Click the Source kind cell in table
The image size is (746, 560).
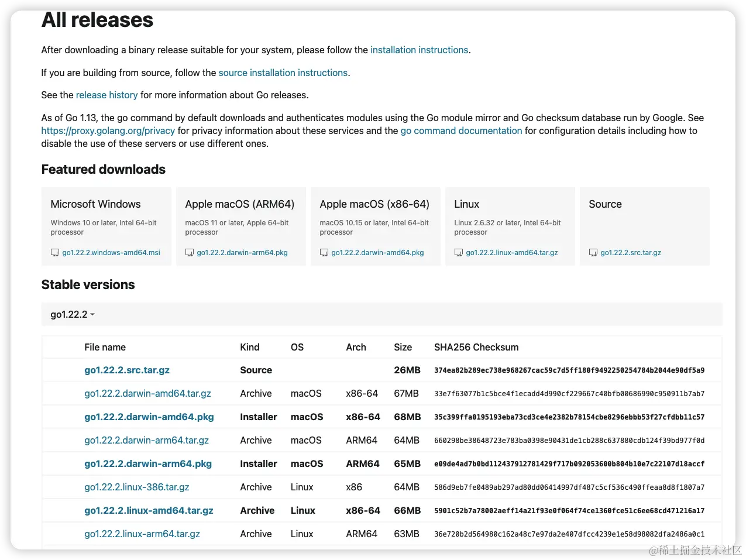tap(256, 370)
